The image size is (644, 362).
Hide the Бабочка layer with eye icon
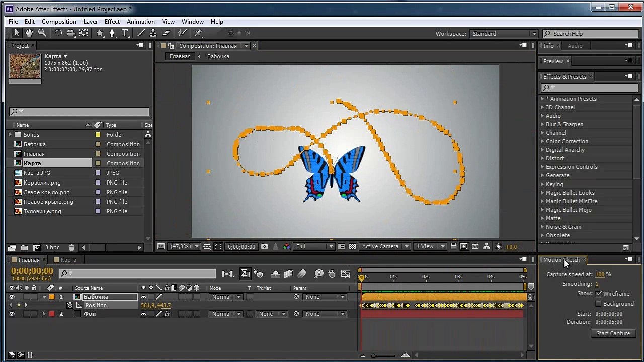[x=12, y=297]
